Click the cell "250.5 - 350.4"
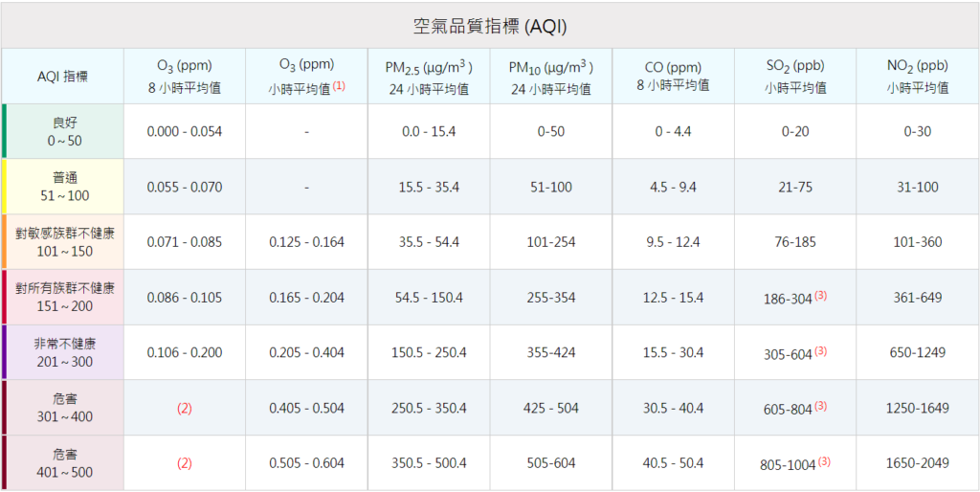 point(429,408)
